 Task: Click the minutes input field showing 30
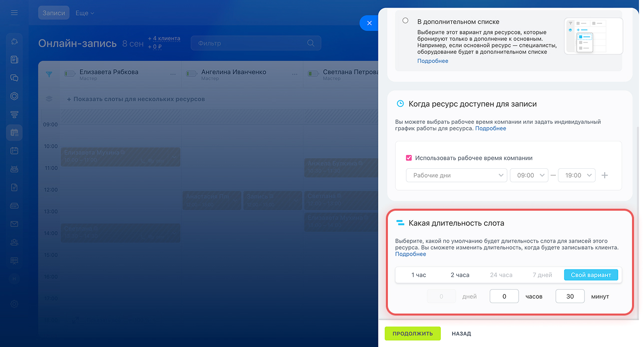pyautogui.click(x=570, y=296)
